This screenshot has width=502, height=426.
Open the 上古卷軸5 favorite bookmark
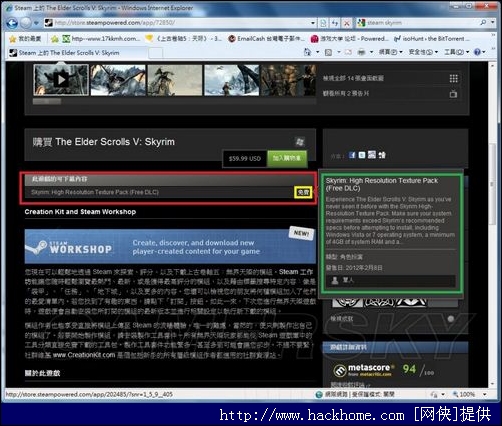(x=184, y=39)
